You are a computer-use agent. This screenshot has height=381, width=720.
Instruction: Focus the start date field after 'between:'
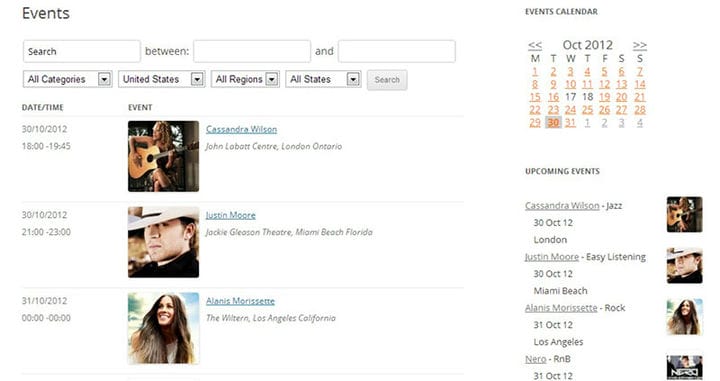click(252, 51)
